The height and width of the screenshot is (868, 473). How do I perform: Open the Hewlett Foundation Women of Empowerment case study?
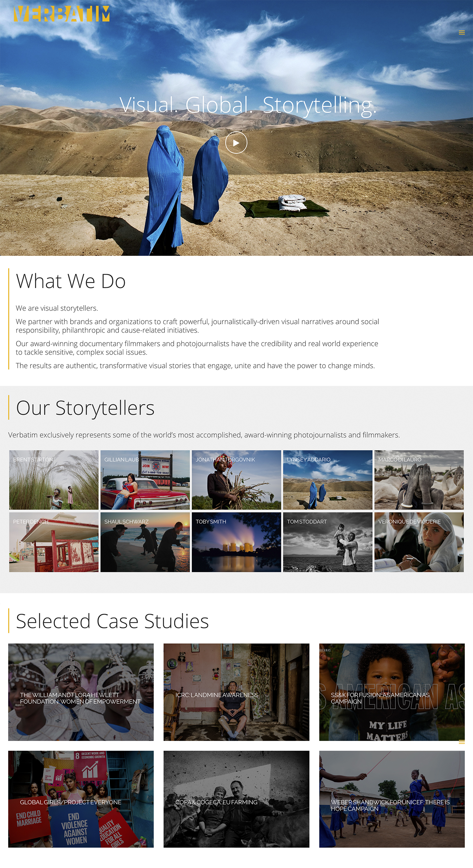pyautogui.click(x=81, y=692)
